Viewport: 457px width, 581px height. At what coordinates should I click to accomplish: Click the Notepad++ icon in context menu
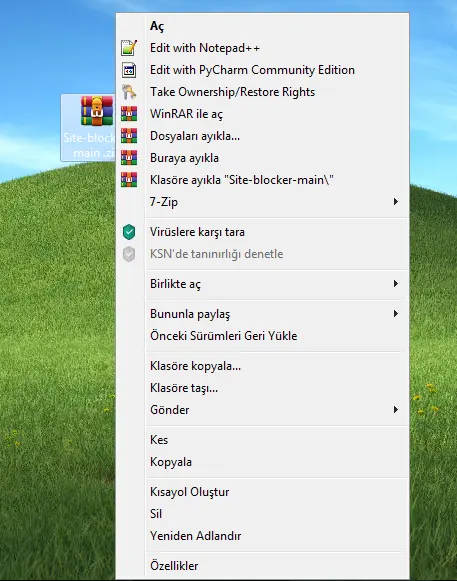129,48
